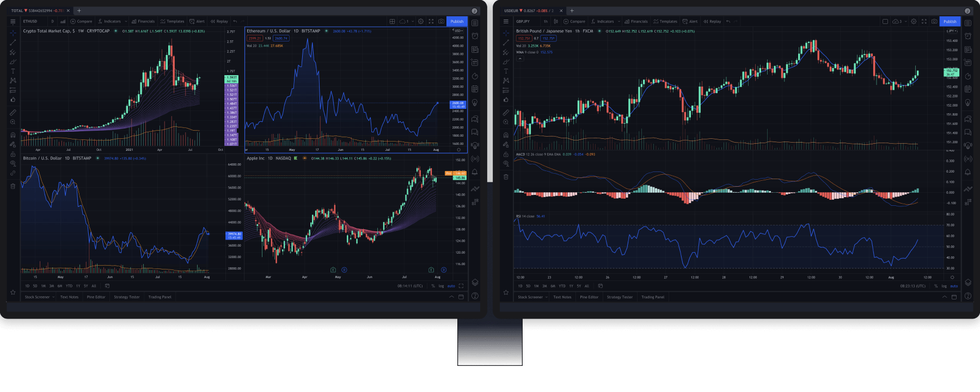Undo last action in left monitor toolbar
The width and height of the screenshot is (980, 392).
pyautogui.click(x=235, y=21)
